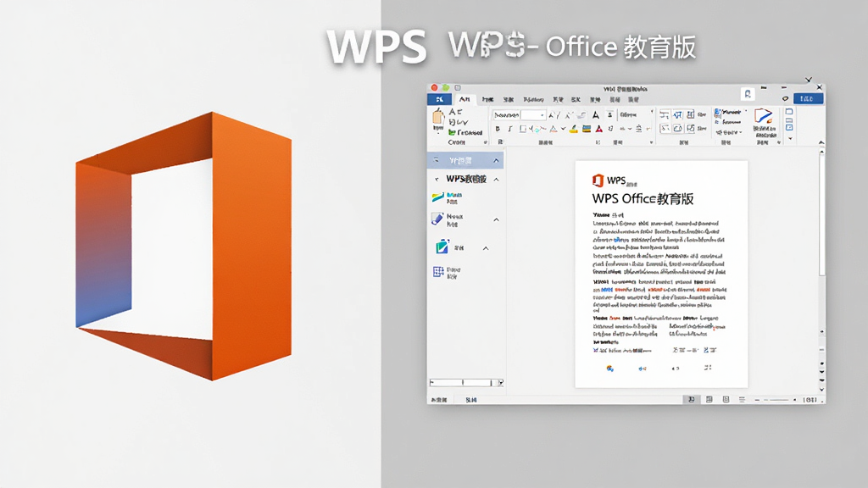The width and height of the screenshot is (868, 488).
Task: Open the font color dropdown arrow beside underline A
Action: tap(563, 129)
